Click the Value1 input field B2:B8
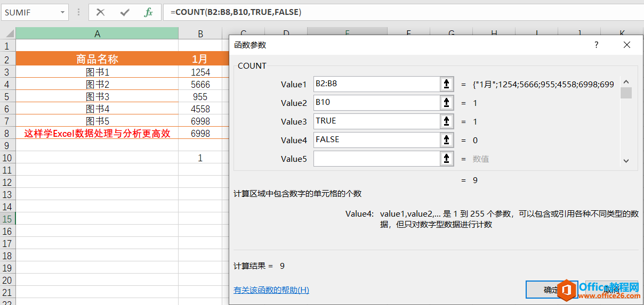Screen dimensions: 644x305 pos(375,84)
